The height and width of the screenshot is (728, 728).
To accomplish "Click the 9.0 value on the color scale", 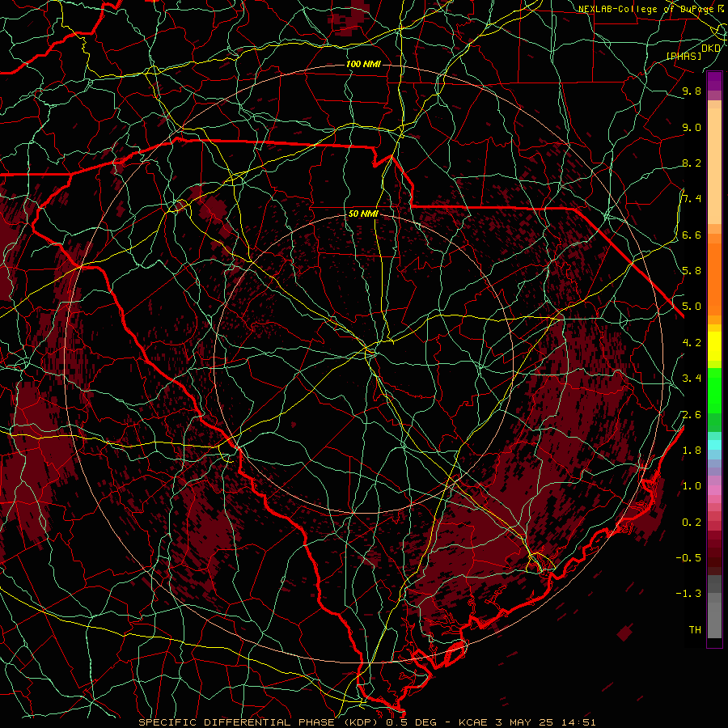I will 692,128.
